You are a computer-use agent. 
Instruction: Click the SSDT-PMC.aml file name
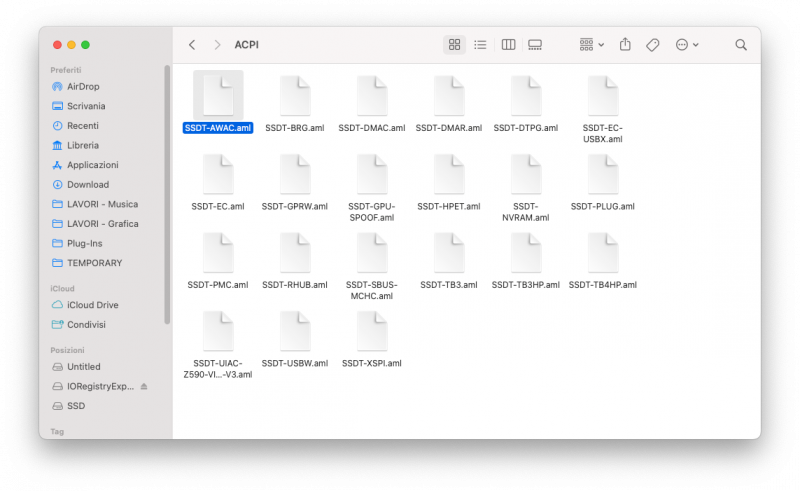(x=218, y=285)
